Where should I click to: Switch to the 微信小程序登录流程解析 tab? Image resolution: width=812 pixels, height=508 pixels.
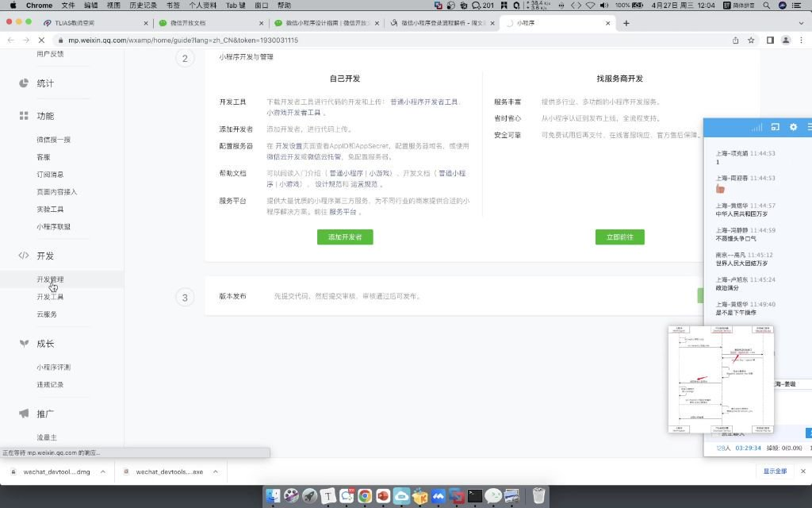[443, 23]
